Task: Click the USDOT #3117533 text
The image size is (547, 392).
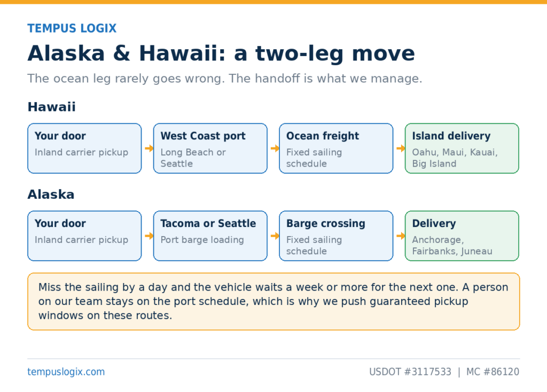Action: coord(410,372)
